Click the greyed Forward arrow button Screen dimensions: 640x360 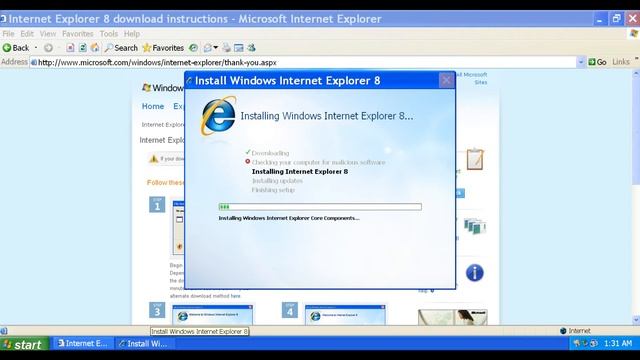pos(48,48)
